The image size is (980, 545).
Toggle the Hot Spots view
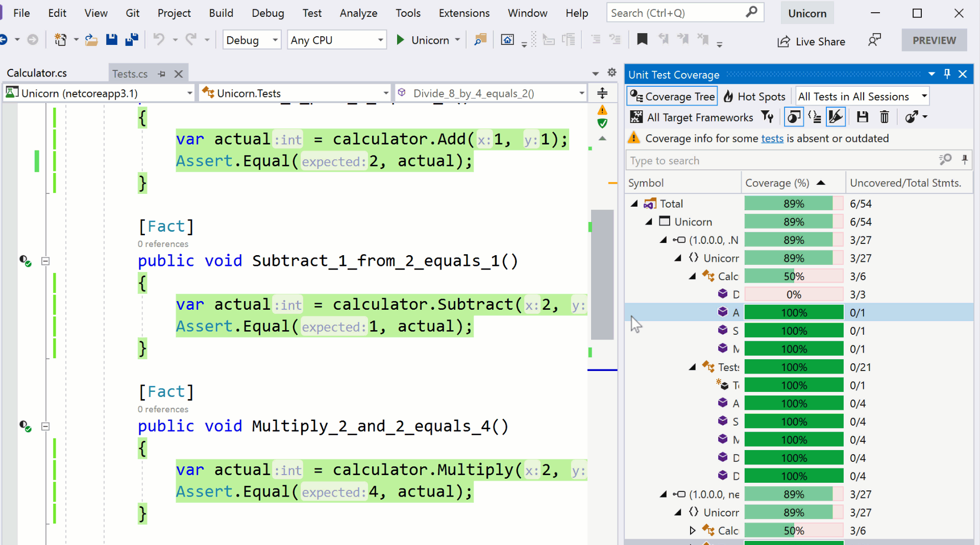(x=754, y=96)
